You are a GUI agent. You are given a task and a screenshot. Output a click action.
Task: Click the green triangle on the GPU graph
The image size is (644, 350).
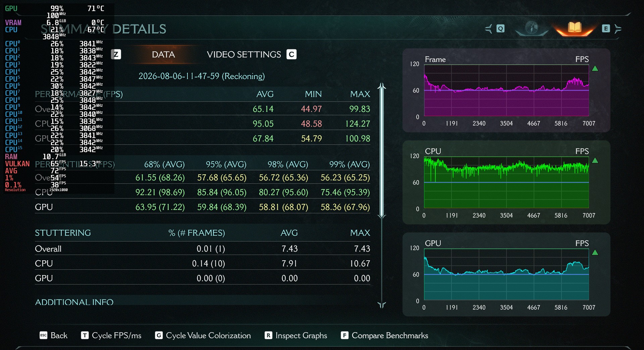[595, 253]
